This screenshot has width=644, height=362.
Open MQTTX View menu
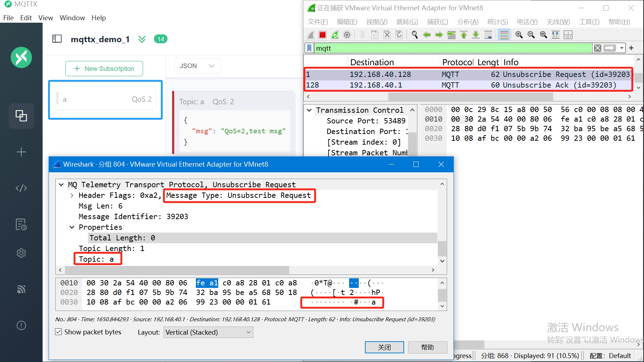click(x=46, y=18)
